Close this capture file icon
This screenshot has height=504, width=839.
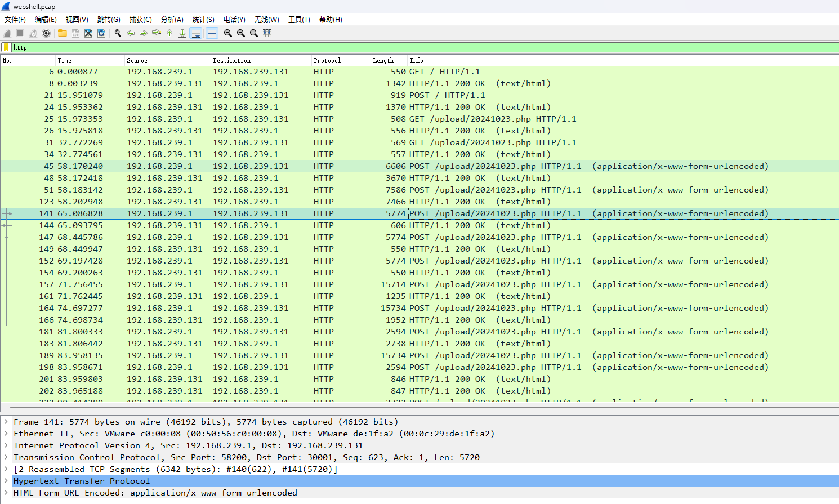coord(88,33)
